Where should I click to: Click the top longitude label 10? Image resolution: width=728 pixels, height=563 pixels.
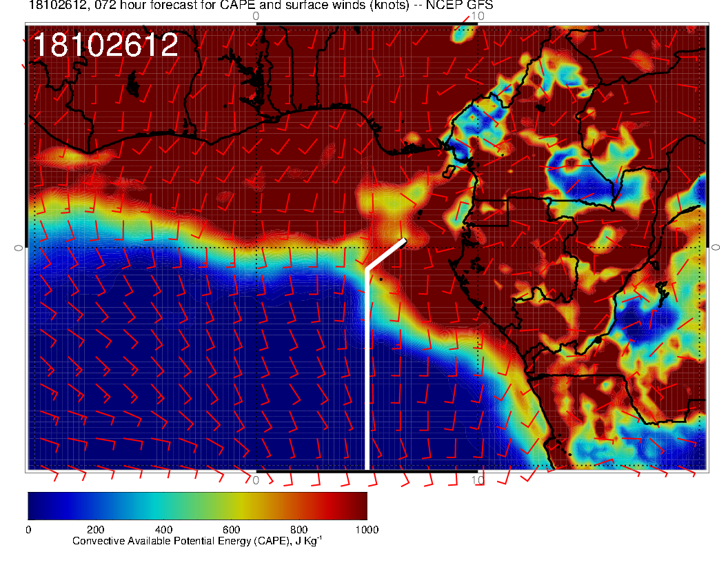click(x=477, y=16)
